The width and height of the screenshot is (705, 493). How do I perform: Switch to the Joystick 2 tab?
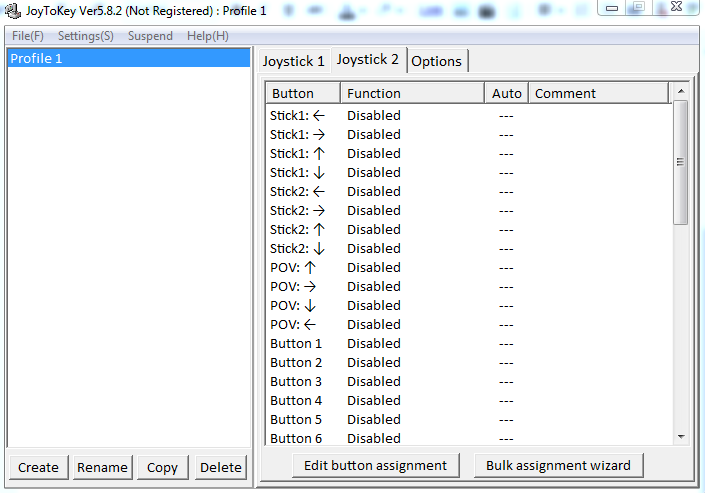(367, 59)
